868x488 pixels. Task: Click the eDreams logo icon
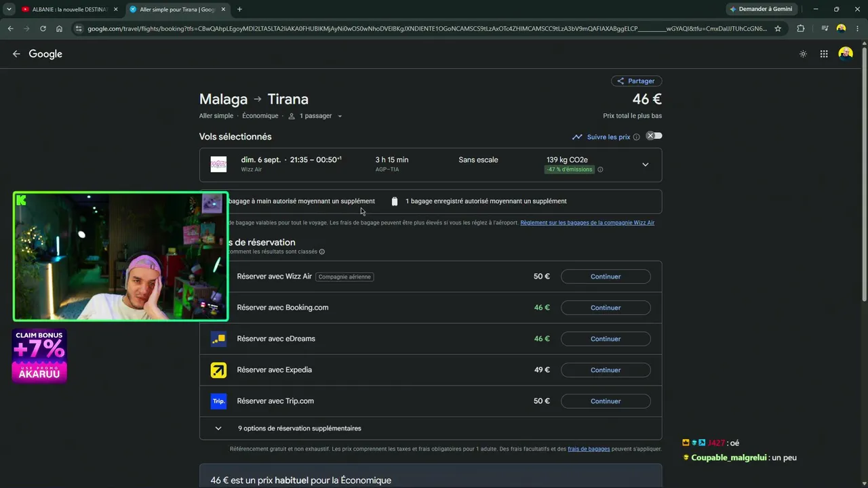coord(218,339)
